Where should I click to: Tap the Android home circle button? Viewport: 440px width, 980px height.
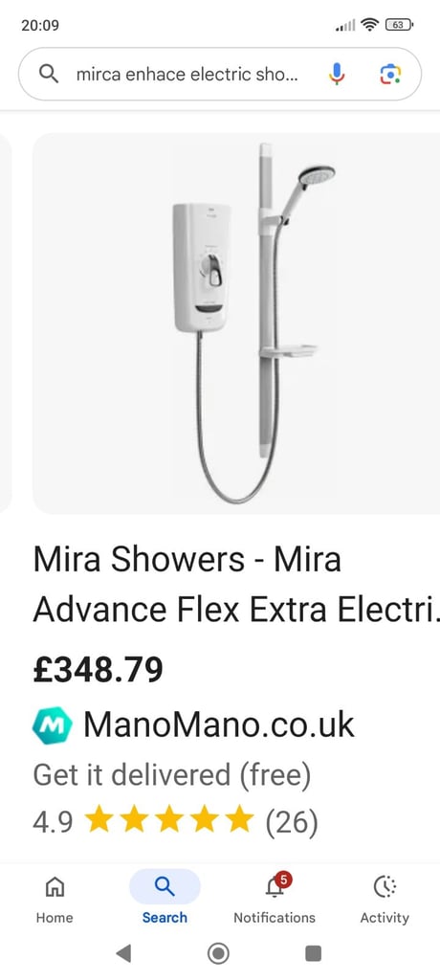tap(218, 954)
